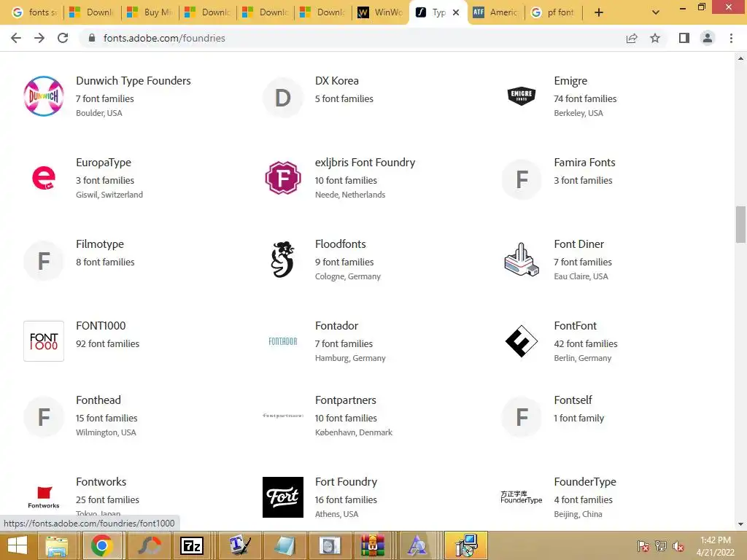Screen dimensions: 747x560
Task: Go back to the previous page
Action: (16, 38)
